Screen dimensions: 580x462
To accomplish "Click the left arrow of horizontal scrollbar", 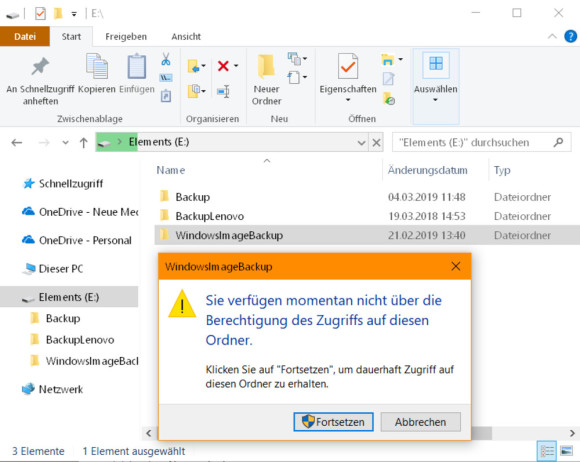I will pyautogui.click(x=149, y=433).
